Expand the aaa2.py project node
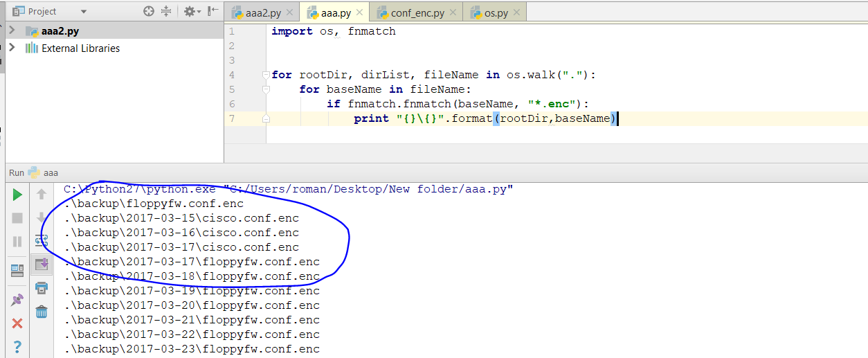The height and width of the screenshot is (358, 868). 12,30
